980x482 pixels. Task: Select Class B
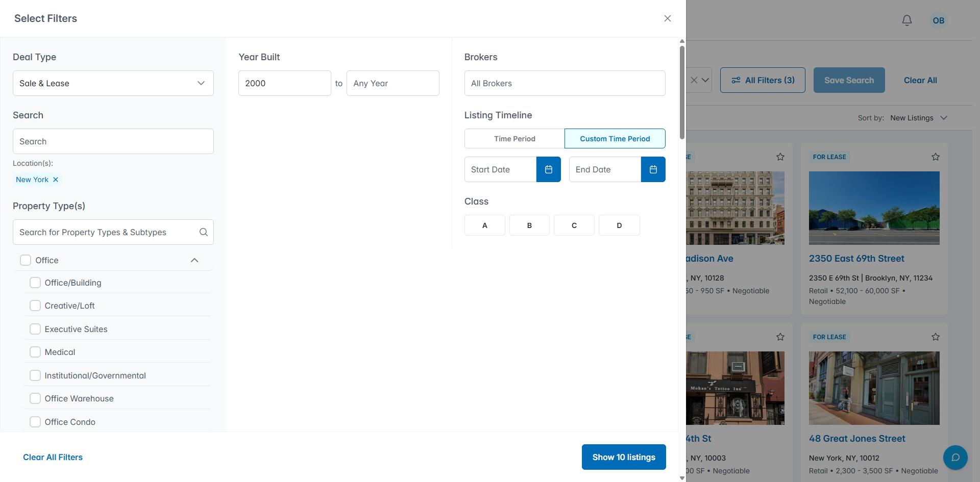pyautogui.click(x=529, y=225)
